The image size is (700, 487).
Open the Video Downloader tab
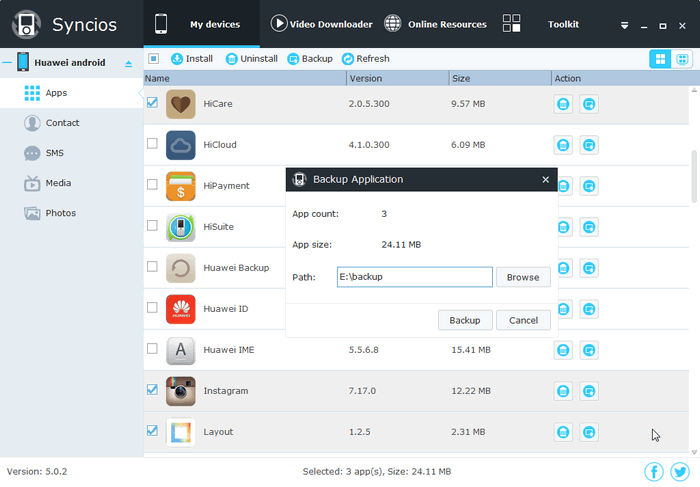click(x=321, y=24)
